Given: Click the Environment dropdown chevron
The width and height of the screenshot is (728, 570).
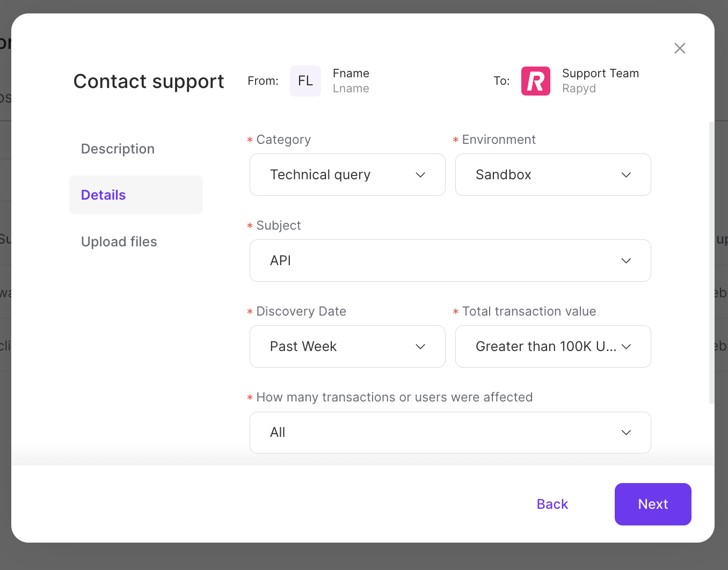Looking at the screenshot, I should (626, 174).
